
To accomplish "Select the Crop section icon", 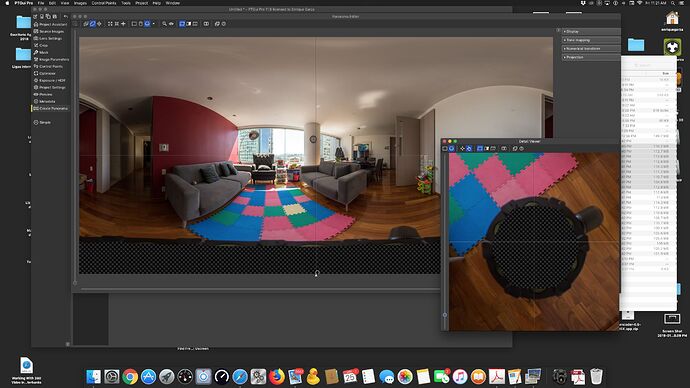I will tap(36, 45).
